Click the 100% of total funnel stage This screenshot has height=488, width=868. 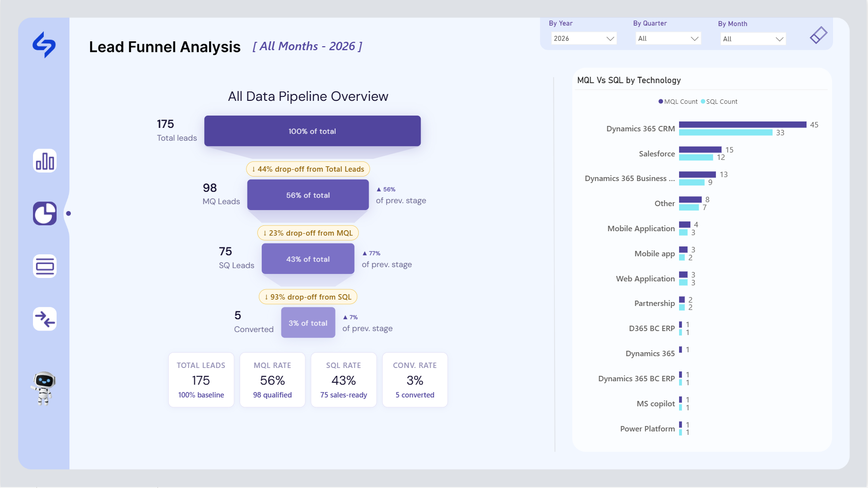point(312,131)
